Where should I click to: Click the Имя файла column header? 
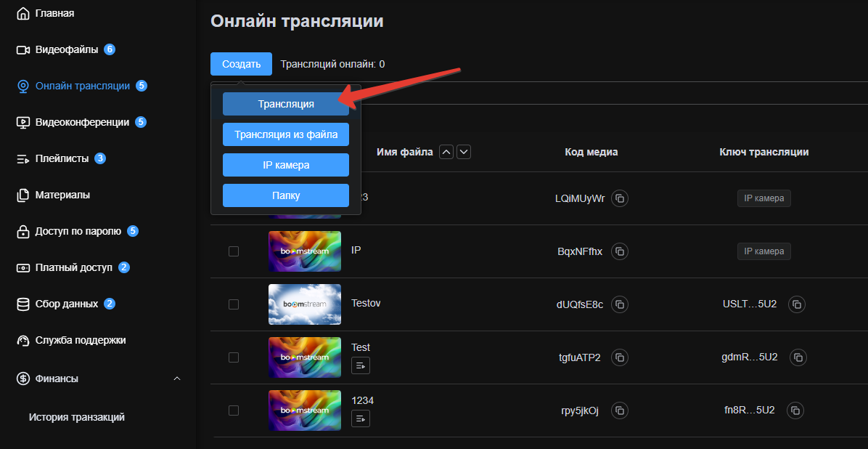(405, 152)
